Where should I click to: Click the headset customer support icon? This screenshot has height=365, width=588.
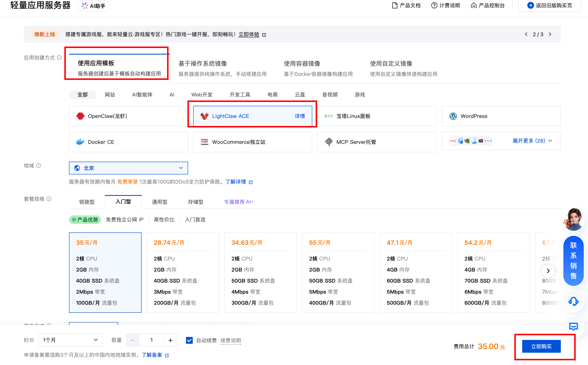573,301
